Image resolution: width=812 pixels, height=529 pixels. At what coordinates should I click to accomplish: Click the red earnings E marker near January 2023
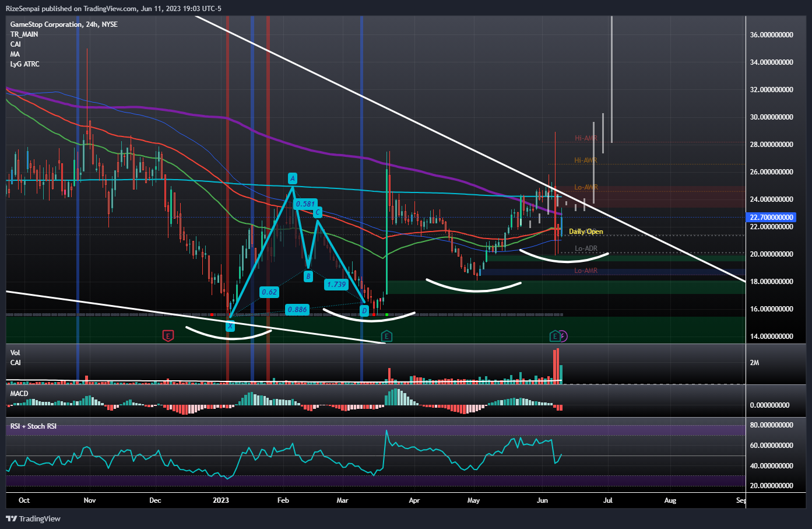click(168, 336)
